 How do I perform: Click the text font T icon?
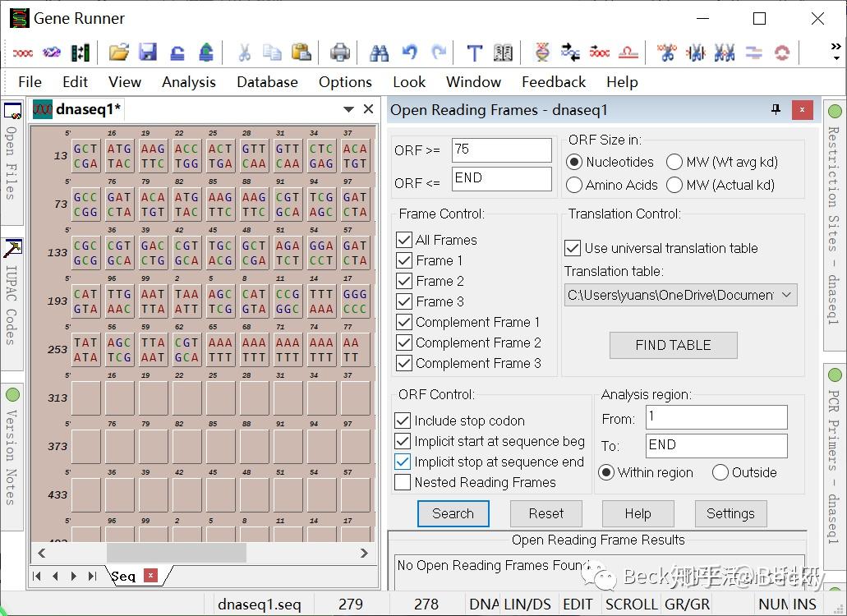pos(474,53)
